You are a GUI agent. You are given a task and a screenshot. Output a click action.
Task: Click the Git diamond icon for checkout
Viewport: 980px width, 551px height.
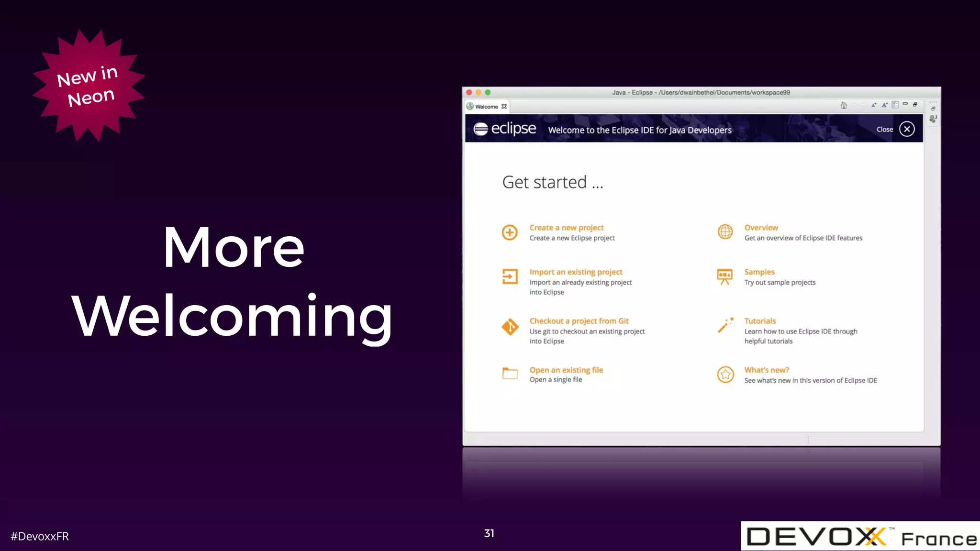pos(510,327)
